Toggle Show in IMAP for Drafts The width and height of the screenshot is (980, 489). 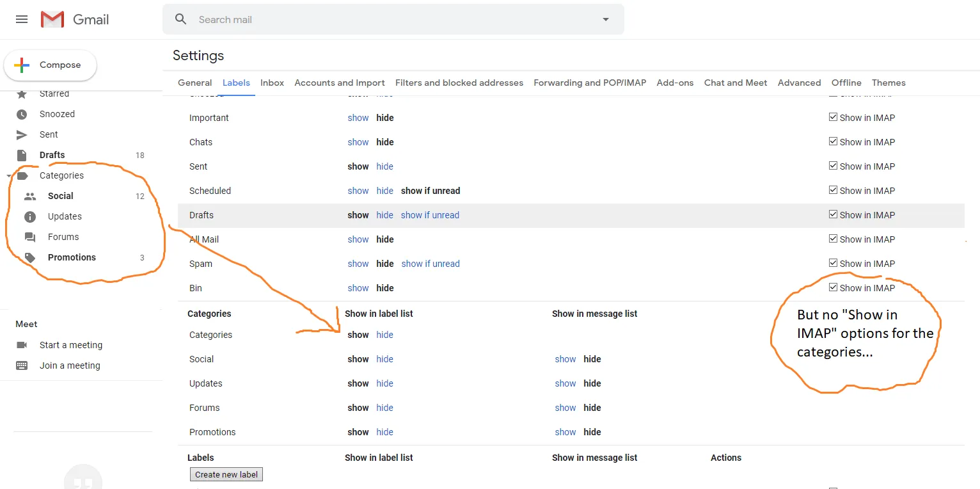tap(833, 214)
